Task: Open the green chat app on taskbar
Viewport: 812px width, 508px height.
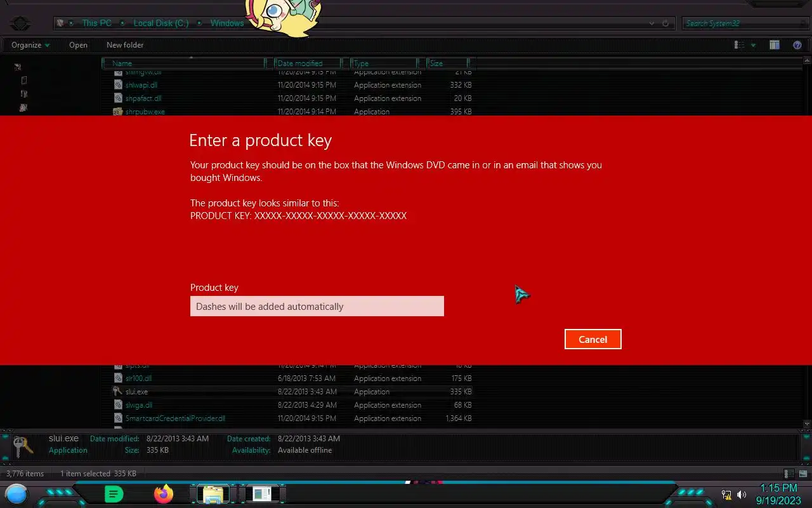Action: 114,493
